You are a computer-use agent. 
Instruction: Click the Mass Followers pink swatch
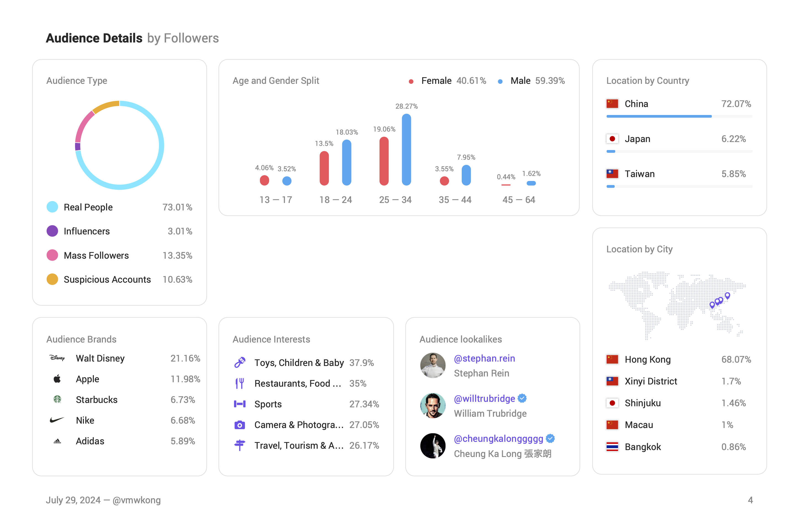click(52, 255)
